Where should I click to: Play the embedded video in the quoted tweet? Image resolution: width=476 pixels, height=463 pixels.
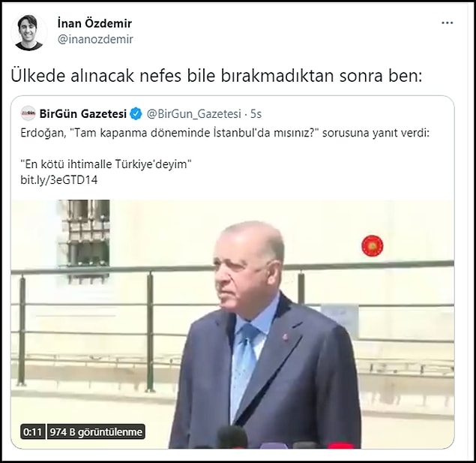(232, 324)
